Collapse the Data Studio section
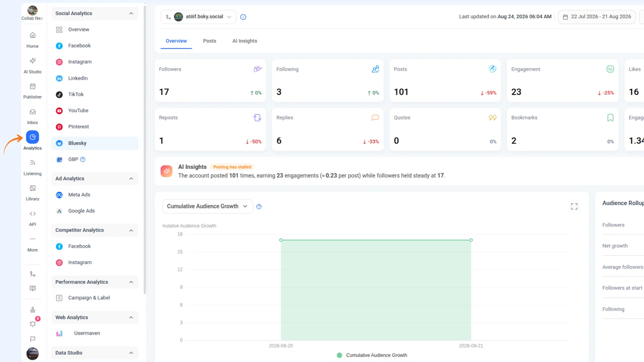Screen dimensions: 644x362 pos(131,353)
